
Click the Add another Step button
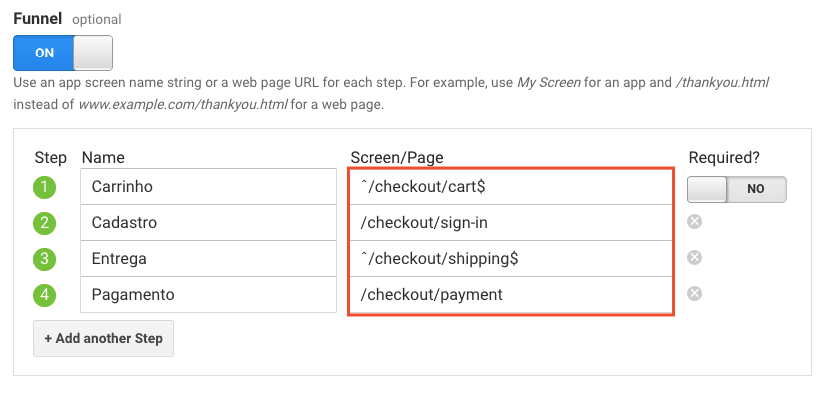[x=103, y=338]
